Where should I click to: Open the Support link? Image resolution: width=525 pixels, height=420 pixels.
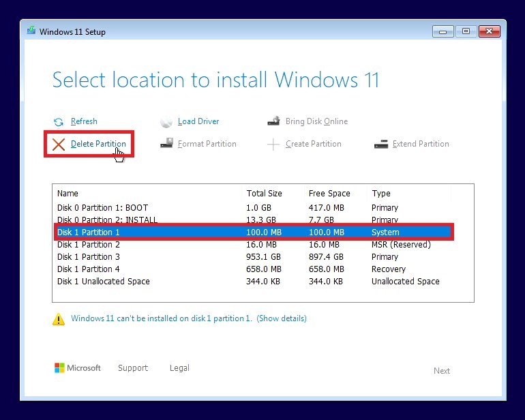click(133, 367)
